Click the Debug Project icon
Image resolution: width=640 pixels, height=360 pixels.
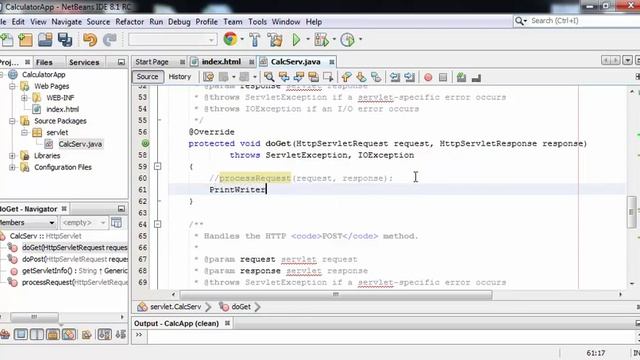point(321,40)
